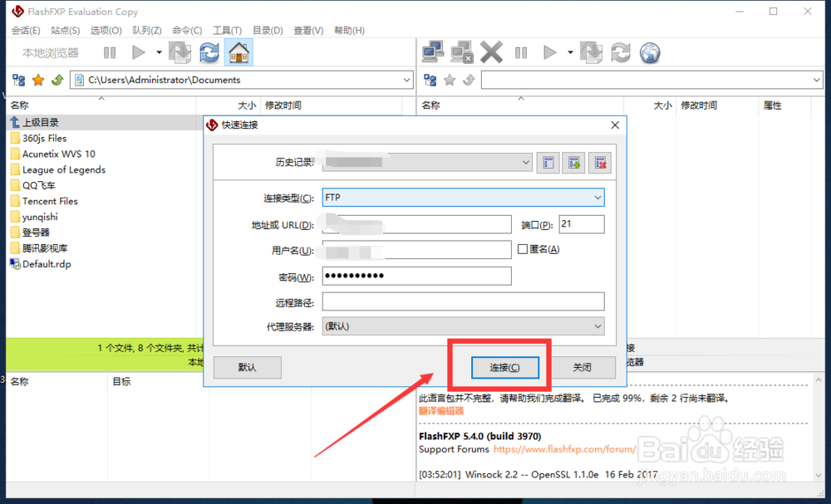Viewport: 831px width, 504px height.
Task: Click the local transfer queue icon
Action: 180,52
